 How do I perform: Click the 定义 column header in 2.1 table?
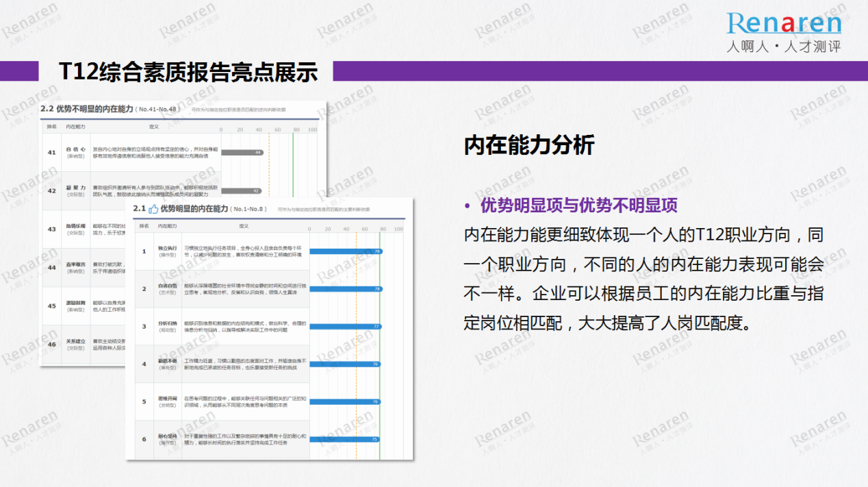[244, 226]
